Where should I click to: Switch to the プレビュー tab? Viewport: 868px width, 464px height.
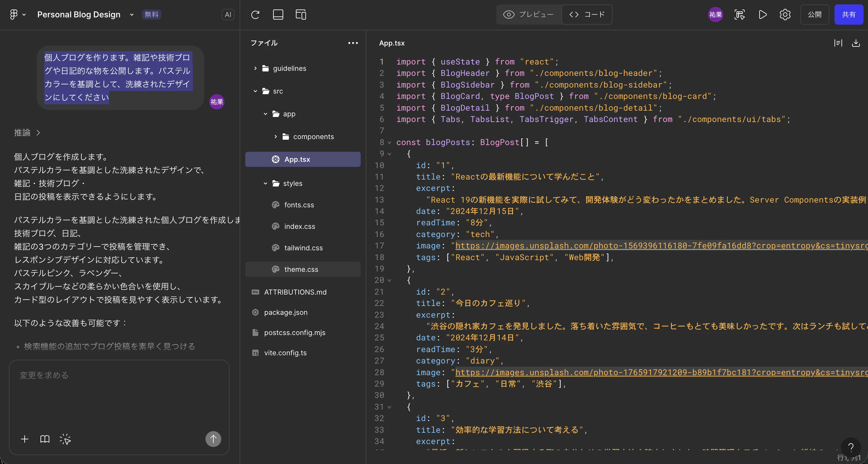(x=528, y=15)
